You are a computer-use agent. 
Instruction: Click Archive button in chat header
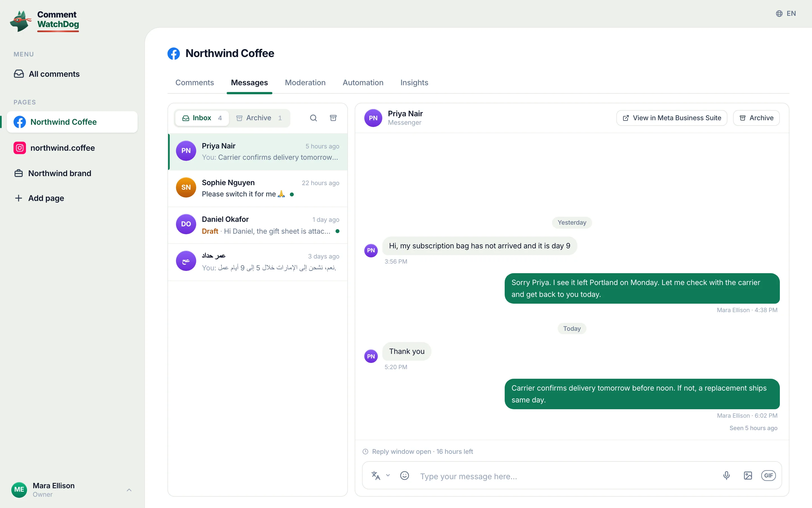(x=756, y=118)
